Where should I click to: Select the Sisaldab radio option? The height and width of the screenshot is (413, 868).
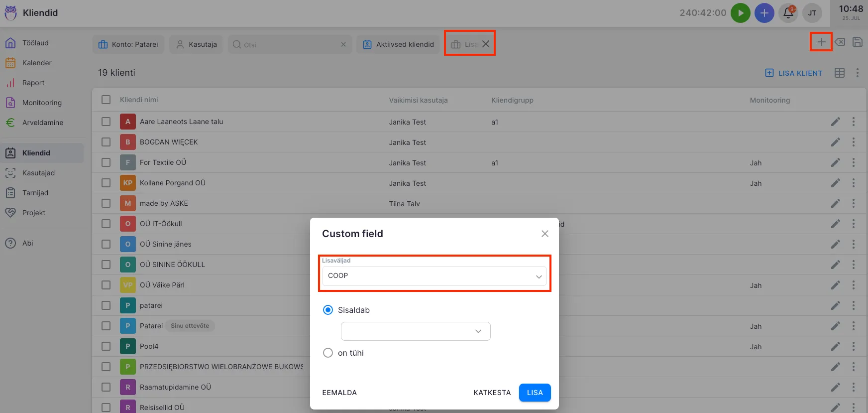point(328,310)
